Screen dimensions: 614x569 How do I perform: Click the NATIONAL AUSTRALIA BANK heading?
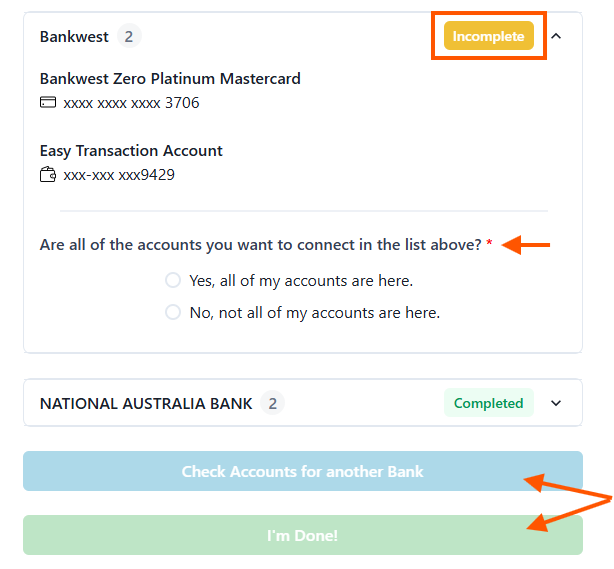146,404
